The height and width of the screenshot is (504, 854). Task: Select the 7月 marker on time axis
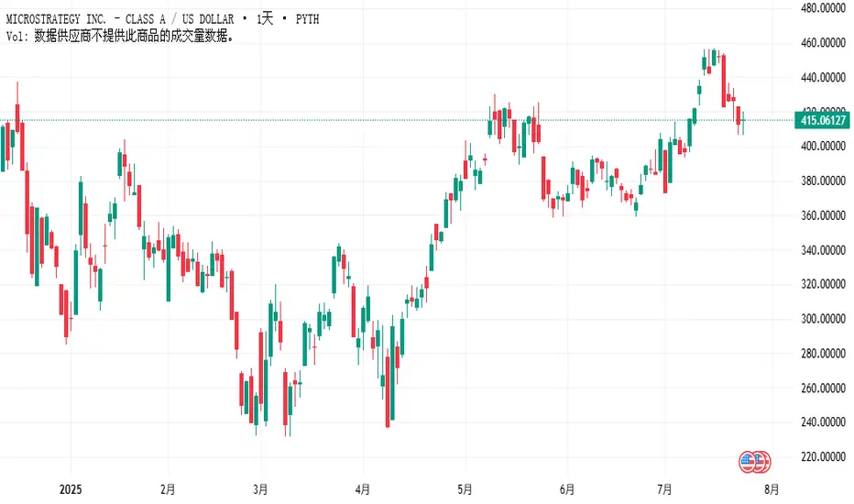(x=666, y=488)
